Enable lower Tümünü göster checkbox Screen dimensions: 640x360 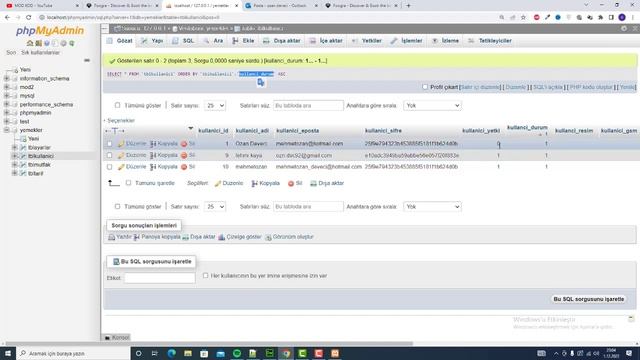(x=118, y=207)
